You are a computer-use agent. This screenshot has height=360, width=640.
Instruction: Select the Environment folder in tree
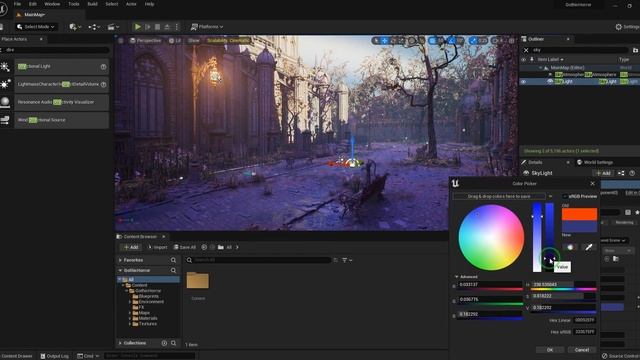coord(148,302)
